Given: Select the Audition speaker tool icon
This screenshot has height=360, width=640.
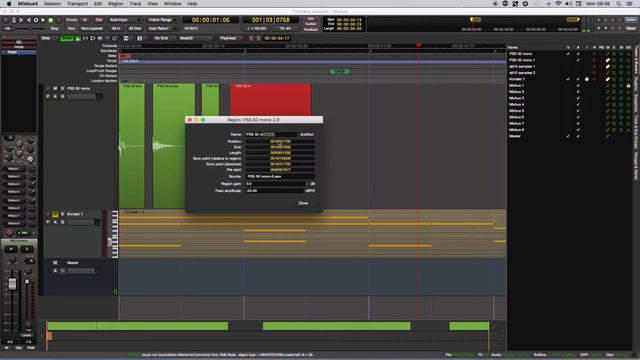Looking at the screenshot, I should pyautogui.click(x=100, y=38).
